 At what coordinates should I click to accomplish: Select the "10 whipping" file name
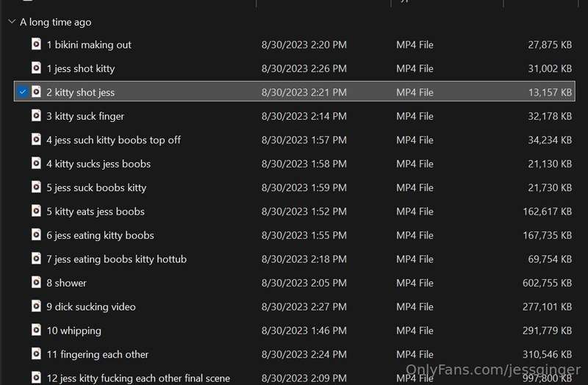click(x=74, y=331)
